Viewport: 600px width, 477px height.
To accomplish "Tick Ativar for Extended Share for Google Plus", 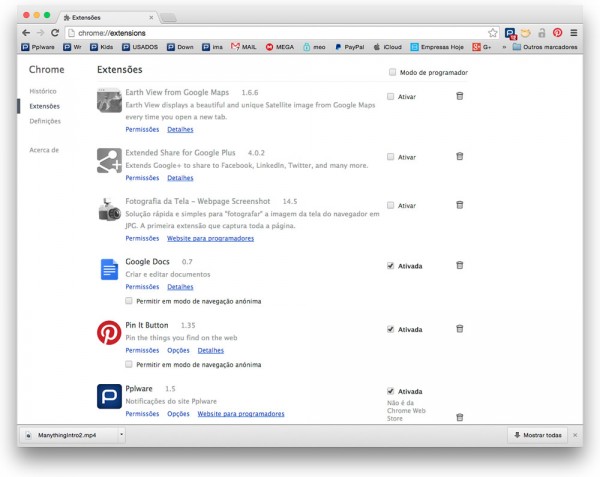I will coord(390,157).
